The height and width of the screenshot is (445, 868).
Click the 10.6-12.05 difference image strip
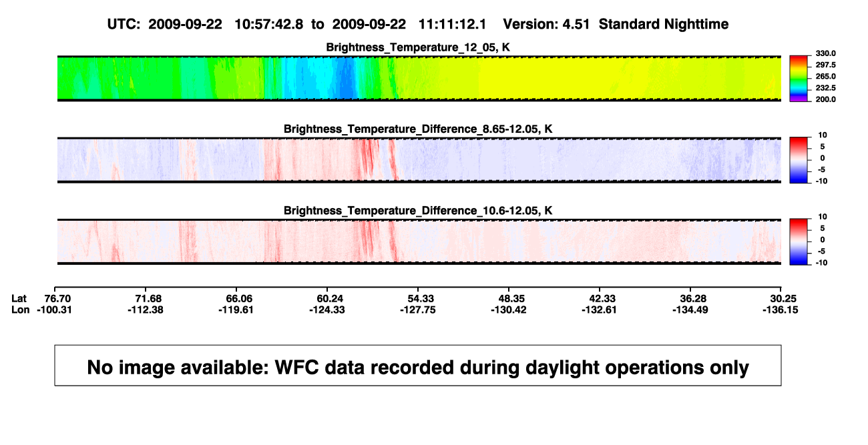418,242
